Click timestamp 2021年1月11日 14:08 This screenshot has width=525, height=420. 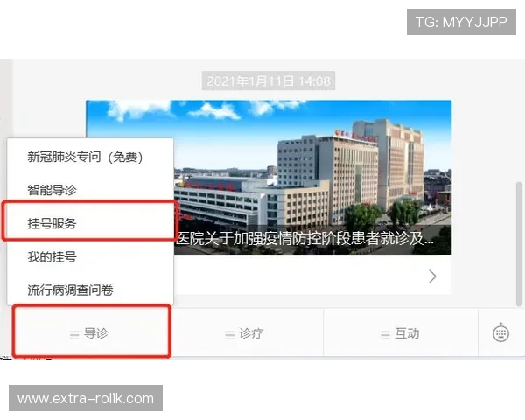tap(269, 80)
